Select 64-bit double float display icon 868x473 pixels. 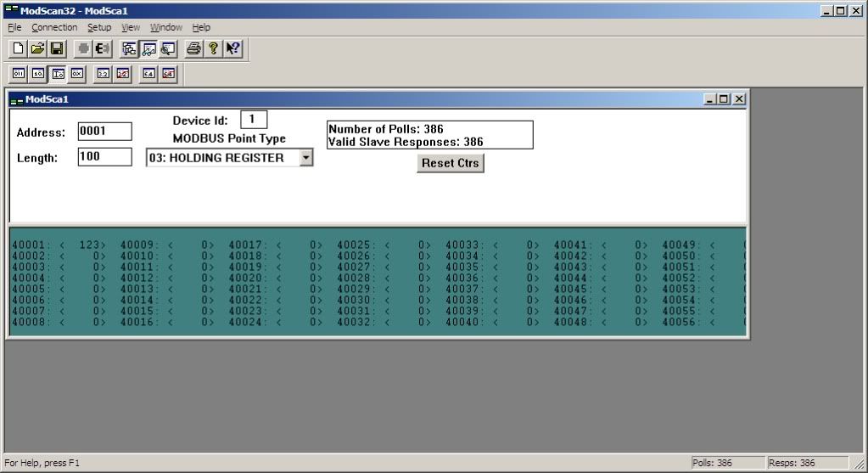point(149,74)
